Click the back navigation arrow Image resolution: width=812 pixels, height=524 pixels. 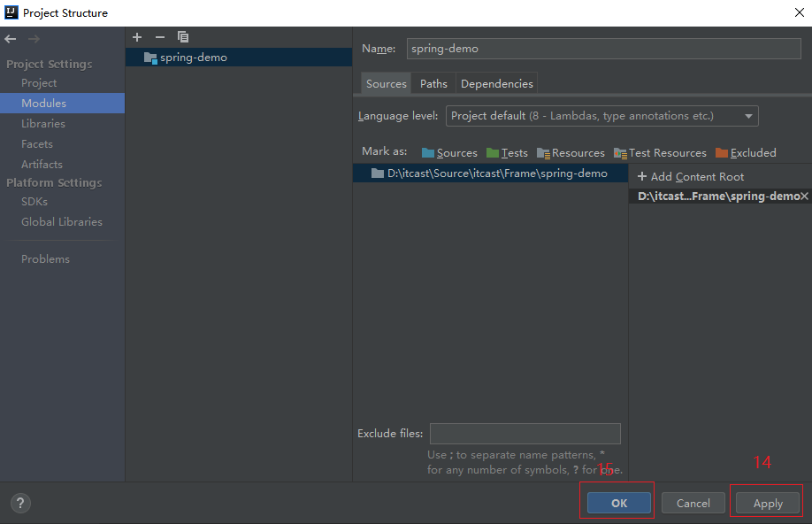coord(11,39)
